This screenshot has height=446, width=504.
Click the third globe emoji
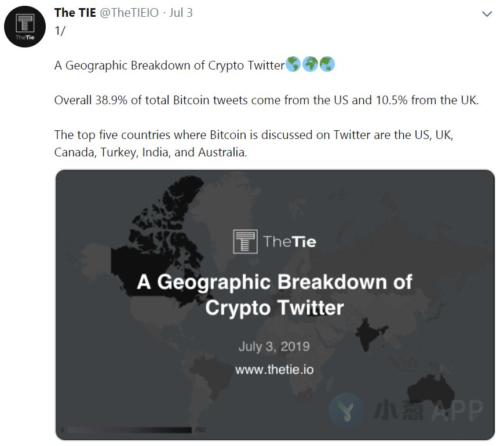327,64
